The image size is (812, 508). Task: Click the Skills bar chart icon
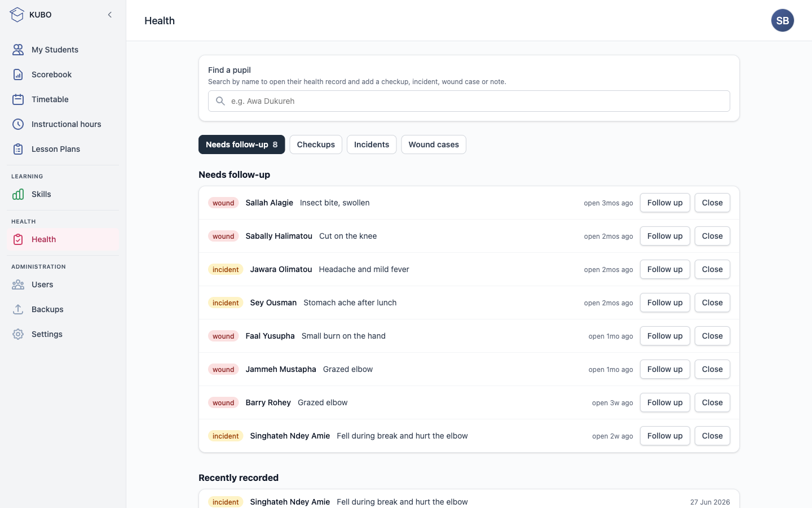(18, 194)
